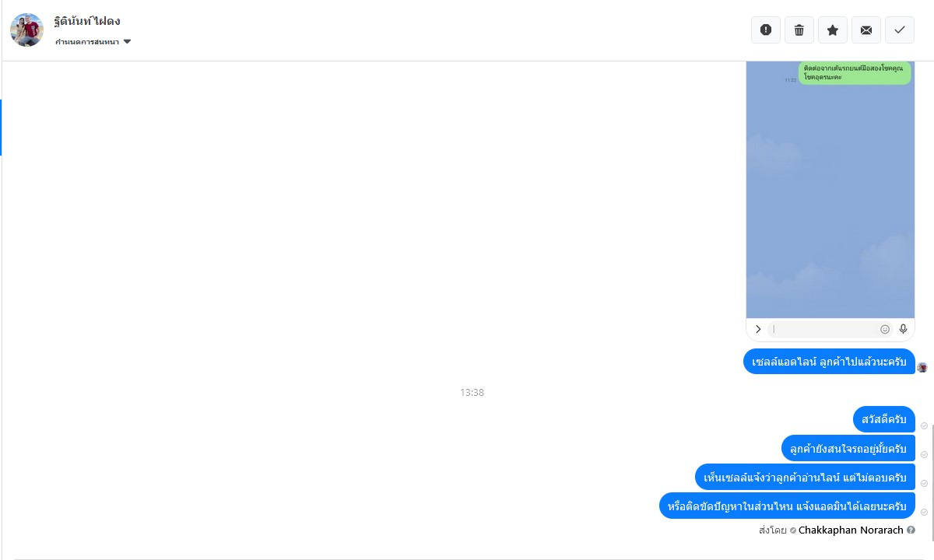
Task: Open ฐิตินันท์ ไฝดง profile picture
Action: click(x=26, y=30)
